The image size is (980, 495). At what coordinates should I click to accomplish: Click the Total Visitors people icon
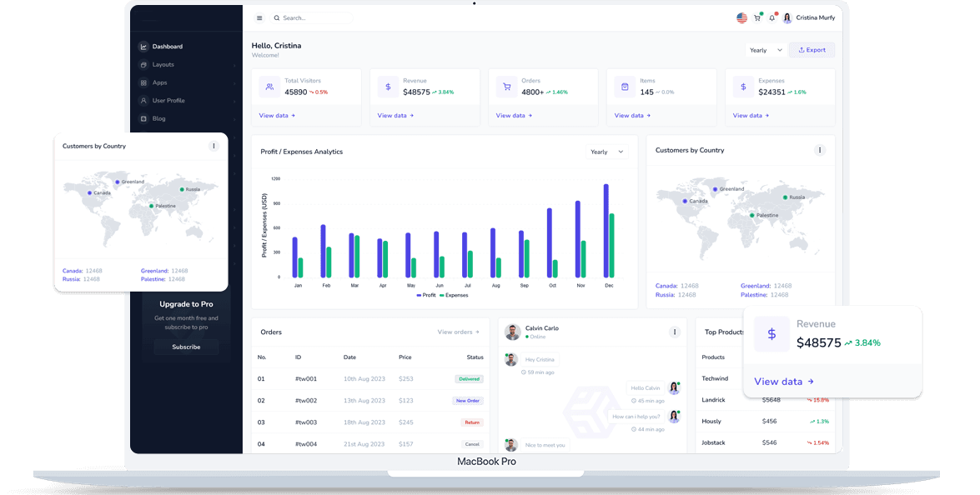269,86
